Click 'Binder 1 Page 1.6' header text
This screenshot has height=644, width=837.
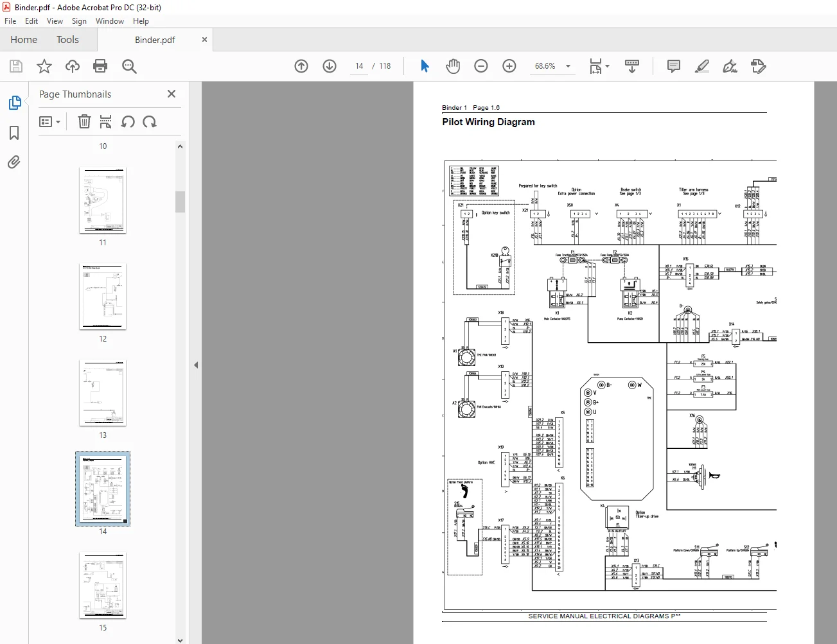471,108
